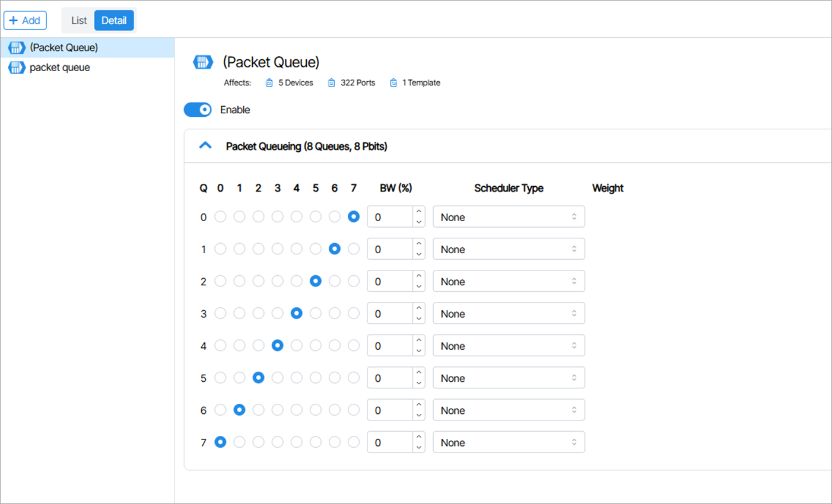Select Pbit 7 radio button in queue 7 row
Image resolution: width=832 pixels, height=504 pixels.
point(354,442)
